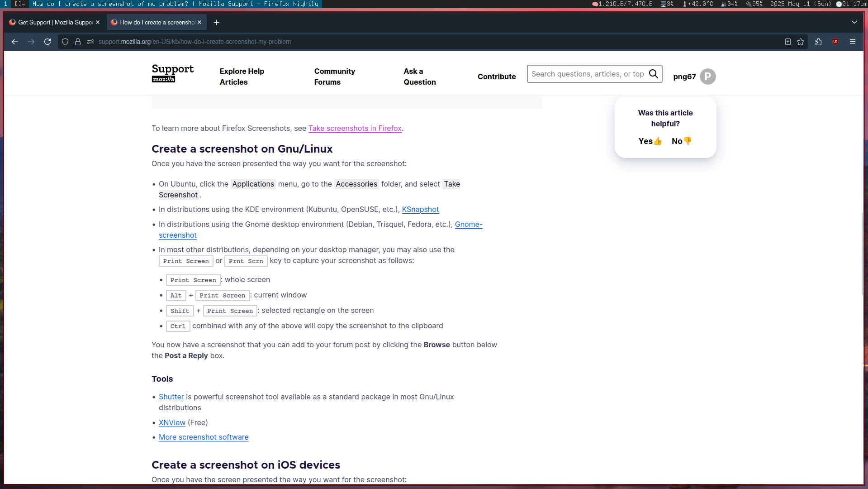Expand the list all tabs chevron
Image resolution: width=868 pixels, height=489 pixels.
pos(854,22)
